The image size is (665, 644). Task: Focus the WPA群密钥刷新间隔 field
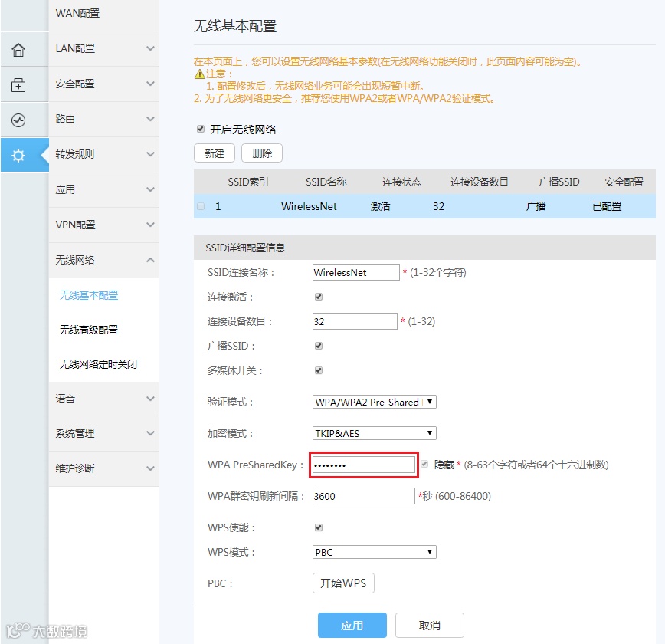(363, 496)
